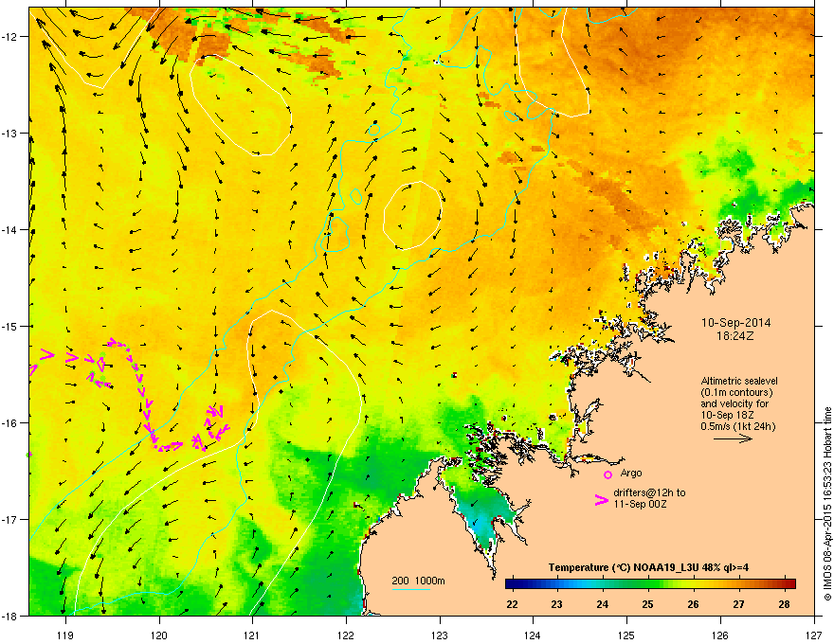Click the magenta drifter arrow legend symbol
This screenshot has width=834, height=644.
point(602,499)
